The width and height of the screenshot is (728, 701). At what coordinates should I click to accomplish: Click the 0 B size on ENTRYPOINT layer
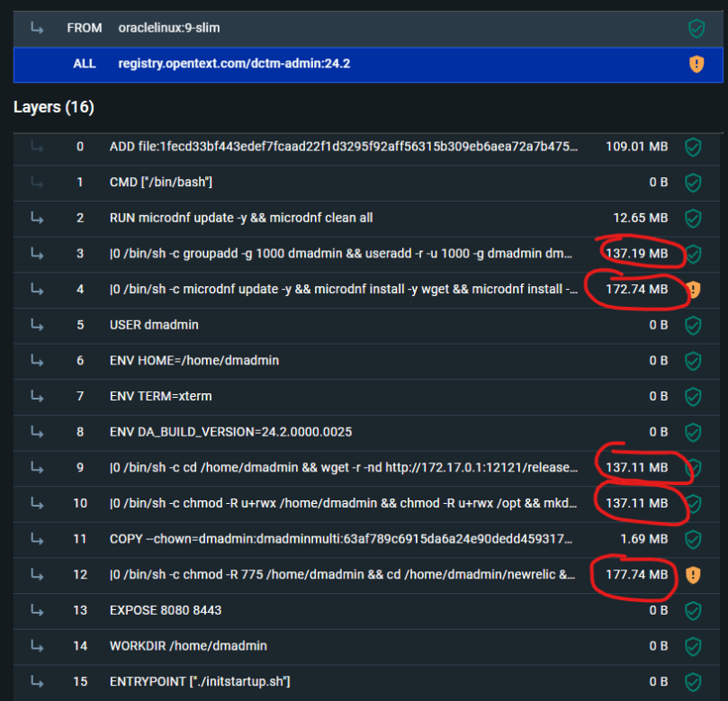tap(659, 681)
